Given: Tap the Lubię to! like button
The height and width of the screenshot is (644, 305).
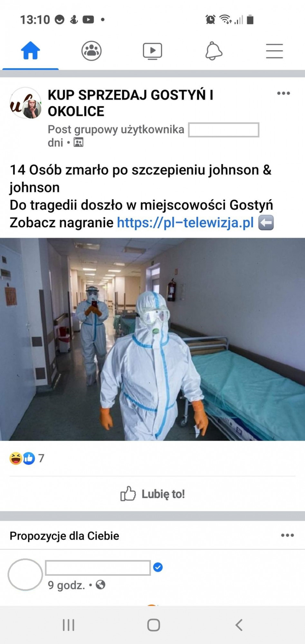Looking at the screenshot, I should coord(152,494).
